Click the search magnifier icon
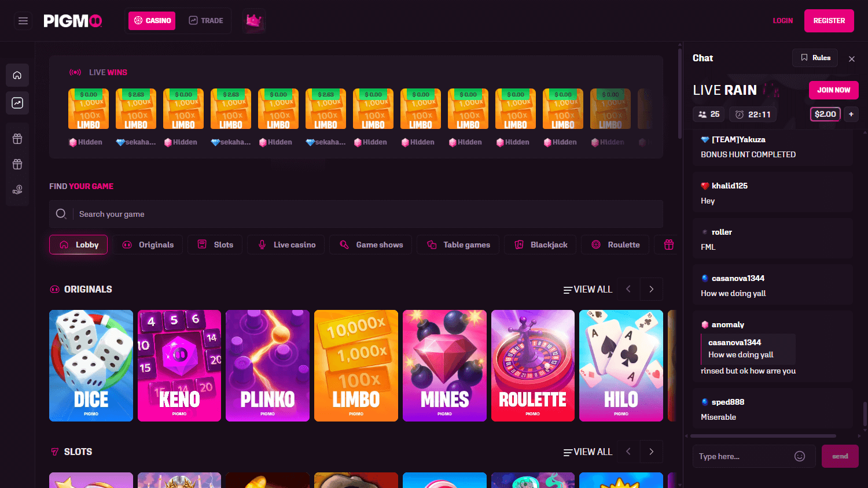 point(61,213)
